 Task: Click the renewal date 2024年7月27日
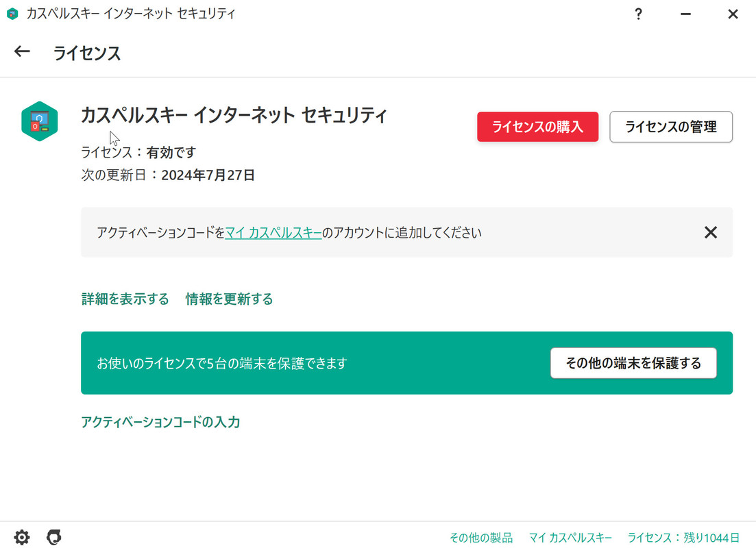pyautogui.click(x=208, y=175)
